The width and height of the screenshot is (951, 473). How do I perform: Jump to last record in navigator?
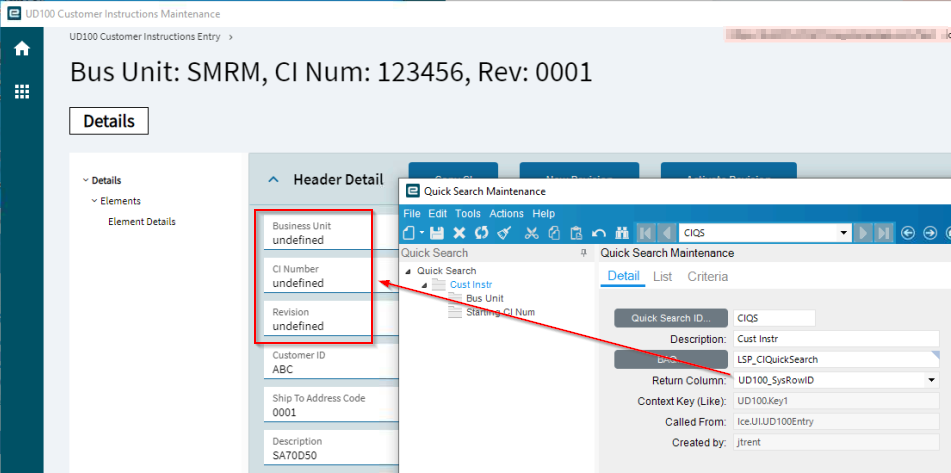pos(883,233)
